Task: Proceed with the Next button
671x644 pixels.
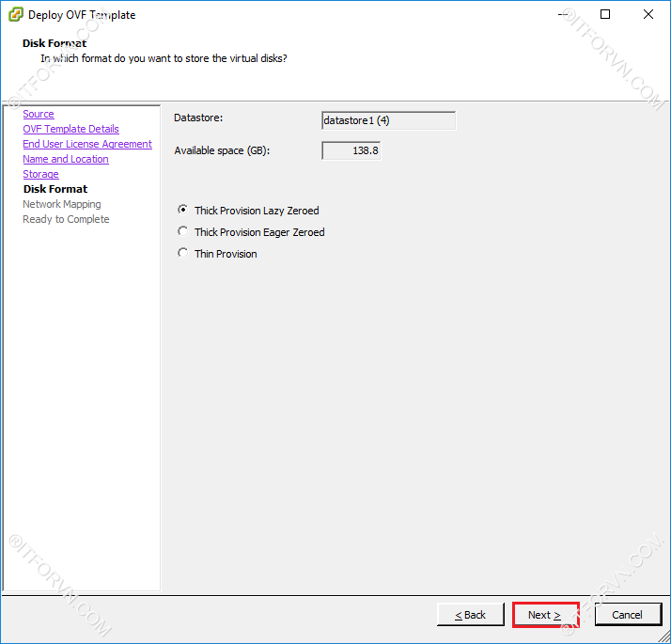Action: (545, 615)
